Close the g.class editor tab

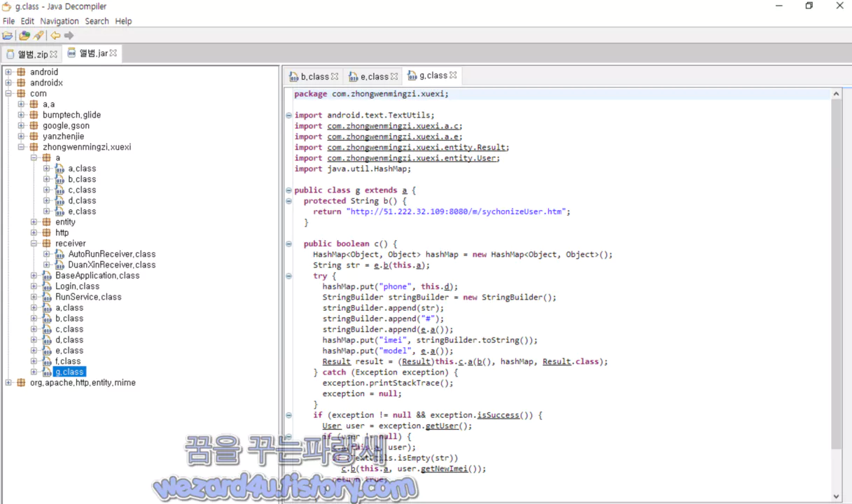click(x=453, y=76)
